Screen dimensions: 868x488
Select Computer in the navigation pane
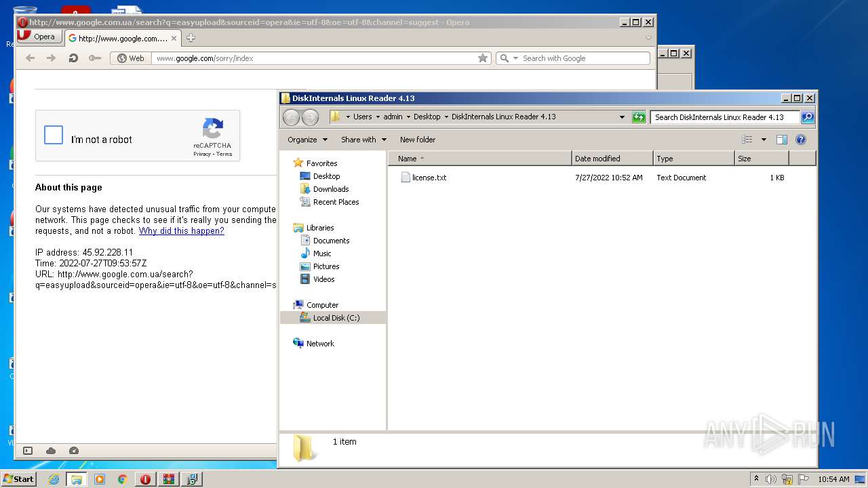(315, 305)
